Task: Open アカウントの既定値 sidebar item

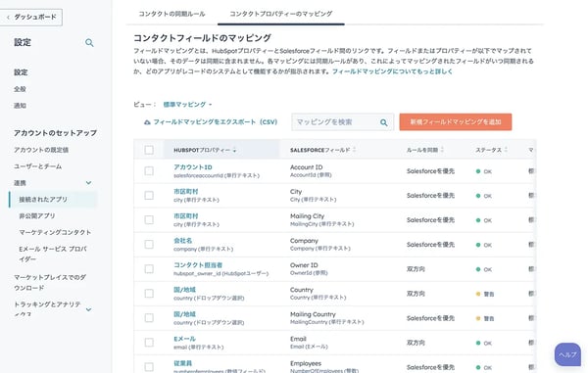Action: point(41,150)
